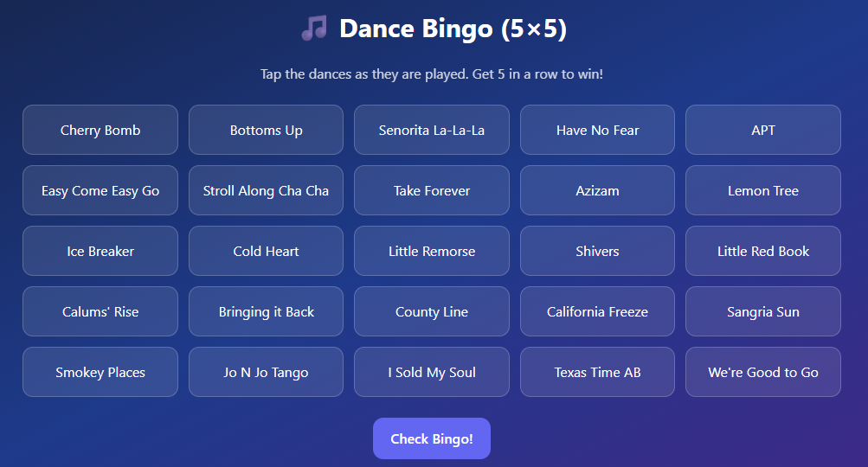The width and height of the screenshot is (868, 467).
Task: Tap the APT dance tile
Action: [762, 131]
